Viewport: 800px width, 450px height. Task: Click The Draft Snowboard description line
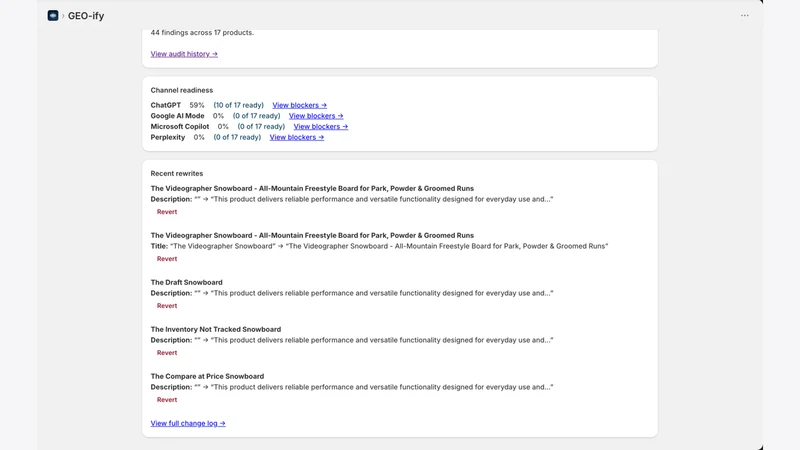tap(352, 293)
